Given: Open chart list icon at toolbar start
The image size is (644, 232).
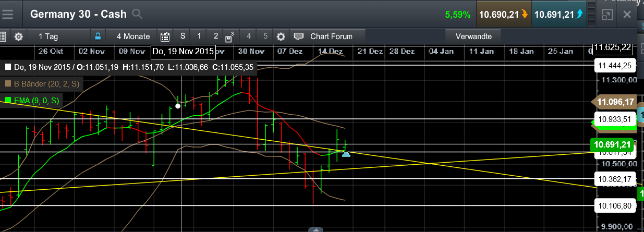Looking at the screenshot, I should [2, 36].
